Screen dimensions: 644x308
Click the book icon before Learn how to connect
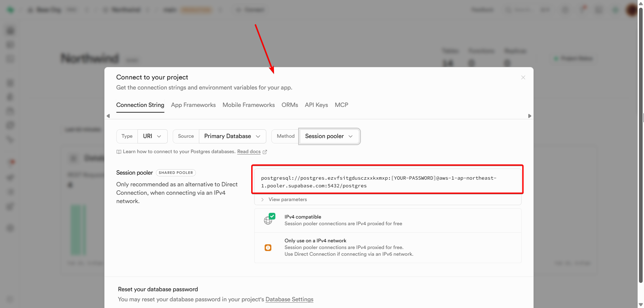119,152
